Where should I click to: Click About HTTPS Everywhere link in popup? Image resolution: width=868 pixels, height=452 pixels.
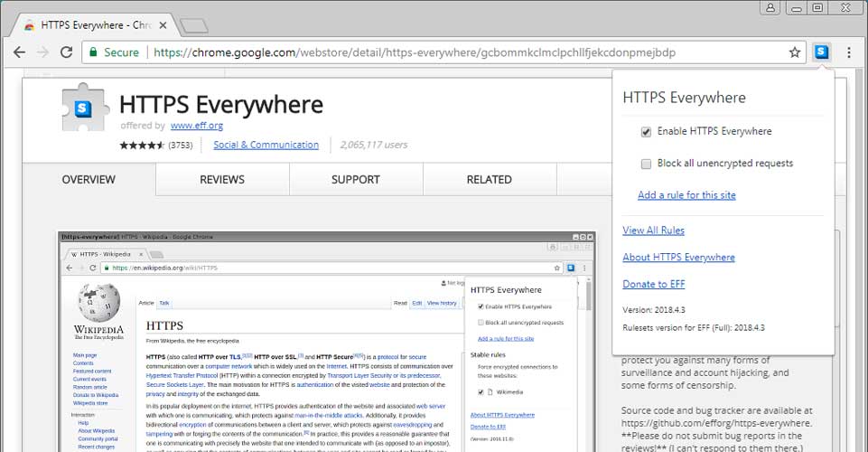pyautogui.click(x=678, y=257)
